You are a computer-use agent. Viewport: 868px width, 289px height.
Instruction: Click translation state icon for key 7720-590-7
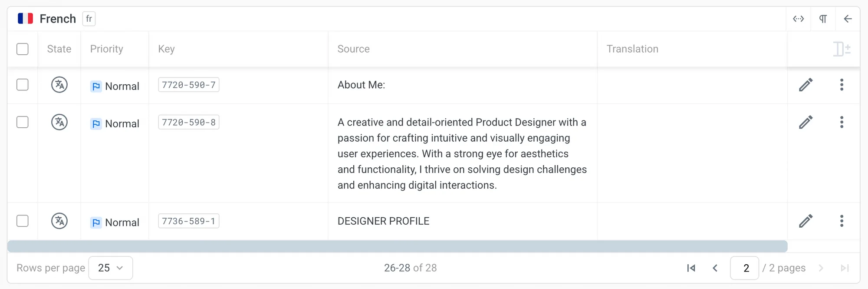[x=59, y=85]
